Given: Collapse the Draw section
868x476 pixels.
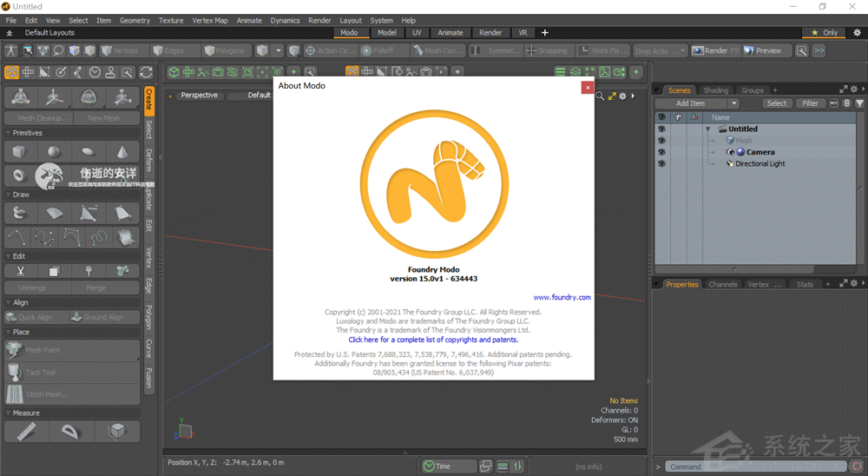Looking at the screenshot, I should [9, 195].
